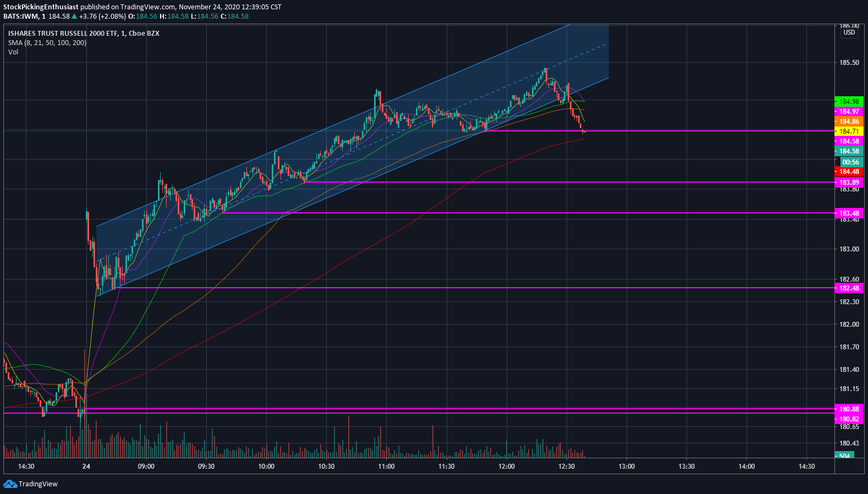Click the 183.00 price axis value
The image size is (868, 494).
coord(849,249)
